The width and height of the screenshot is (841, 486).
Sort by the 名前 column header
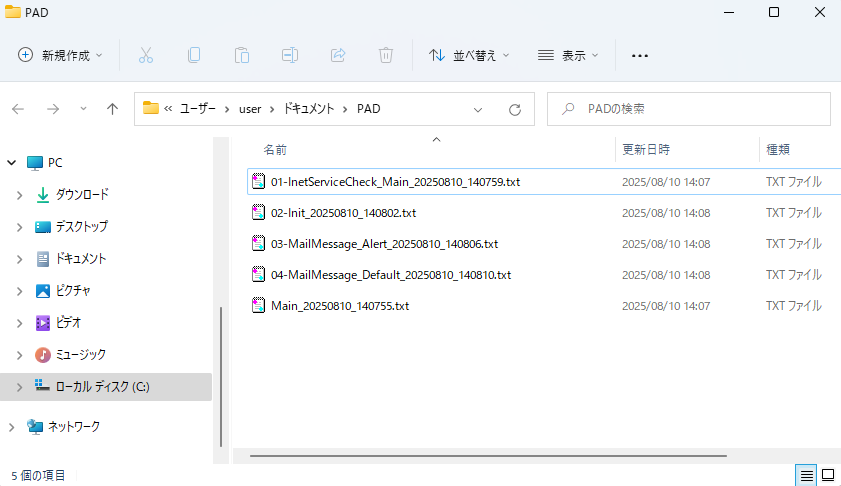(x=275, y=150)
